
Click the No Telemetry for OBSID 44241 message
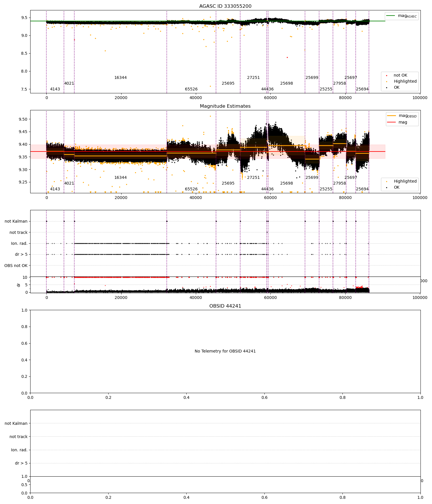point(225,351)
